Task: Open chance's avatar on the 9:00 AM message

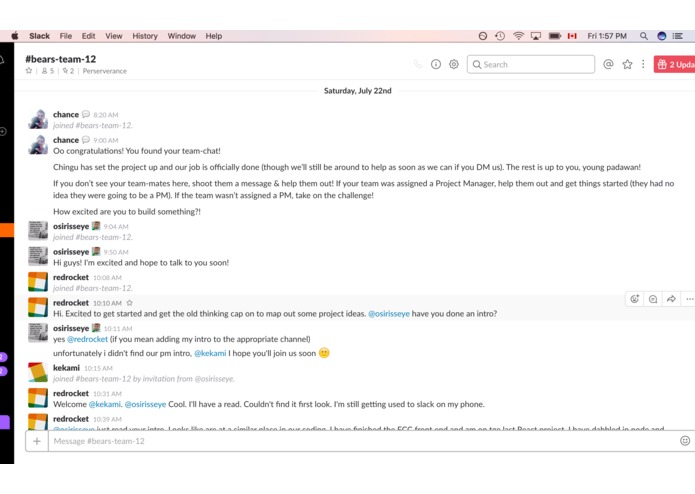Action: [38, 145]
